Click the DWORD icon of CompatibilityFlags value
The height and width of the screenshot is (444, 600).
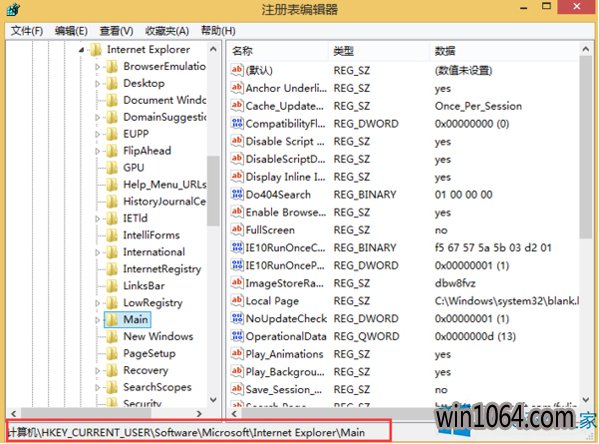click(237, 124)
